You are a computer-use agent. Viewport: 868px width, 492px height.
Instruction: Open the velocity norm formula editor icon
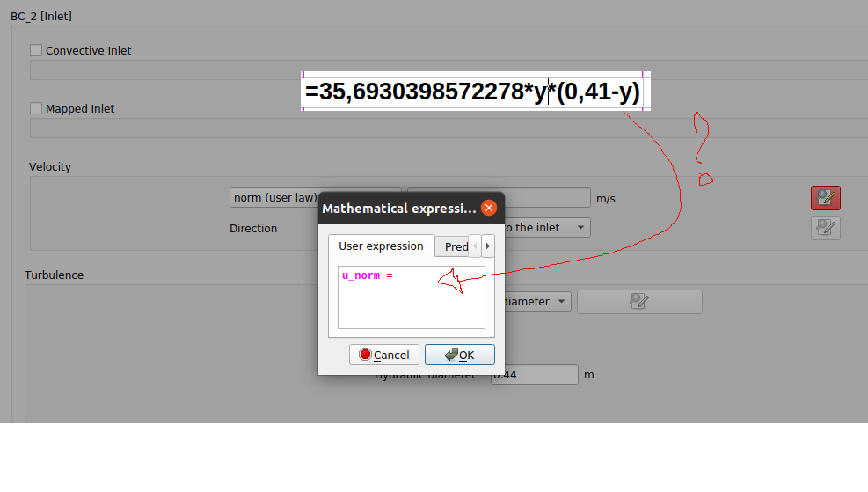pyautogui.click(x=825, y=198)
